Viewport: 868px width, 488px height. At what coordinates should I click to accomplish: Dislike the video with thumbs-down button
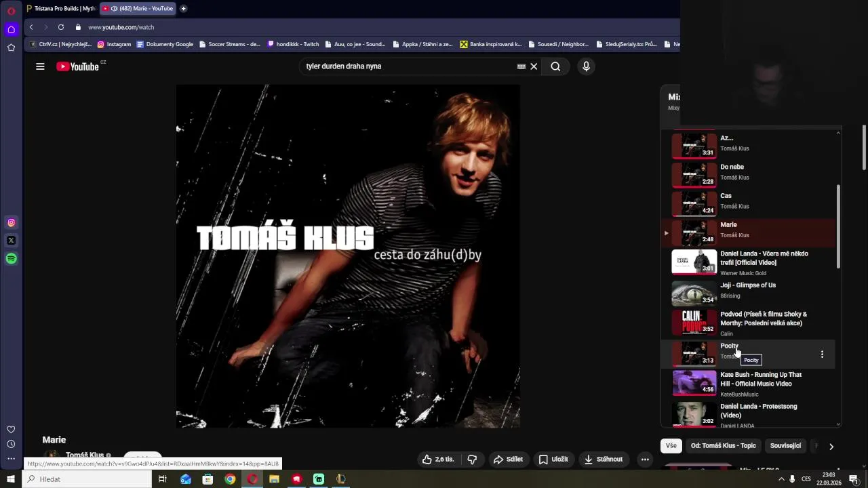click(472, 459)
